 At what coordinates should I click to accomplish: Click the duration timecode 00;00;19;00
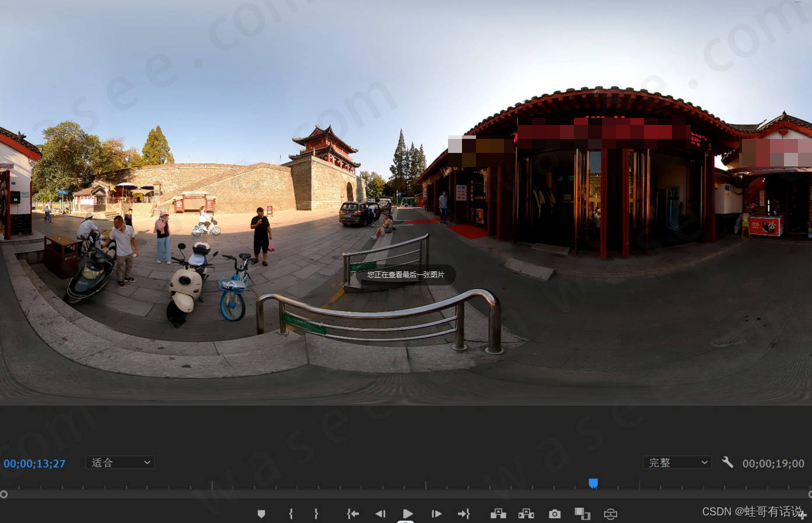[x=773, y=463]
